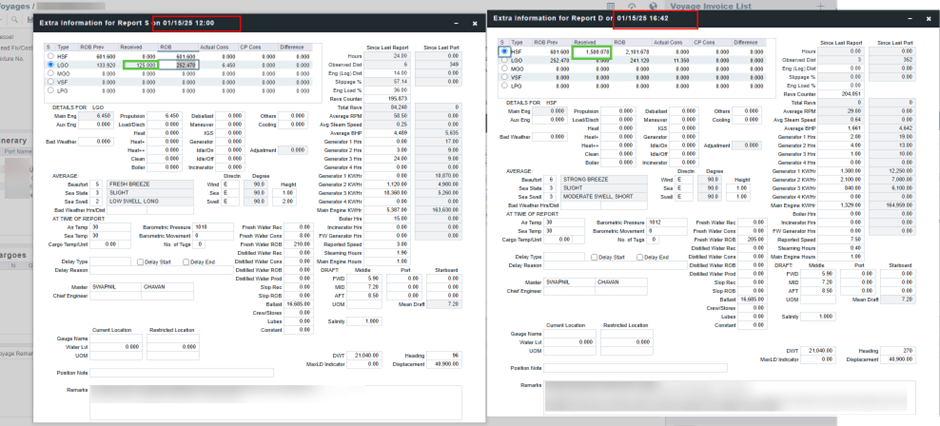Click LGO Received field showing 125.000
The height and width of the screenshot is (426, 940).
click(x=140, y=65)
